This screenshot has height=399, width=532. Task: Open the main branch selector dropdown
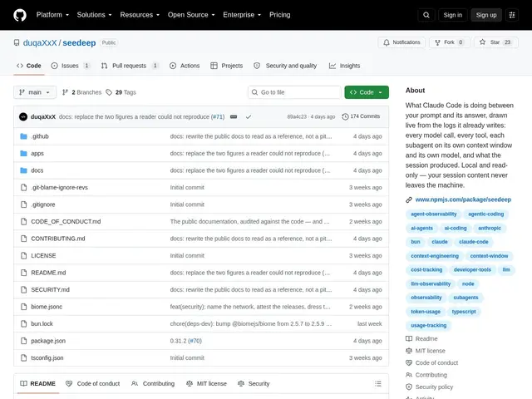click(35, 92)
